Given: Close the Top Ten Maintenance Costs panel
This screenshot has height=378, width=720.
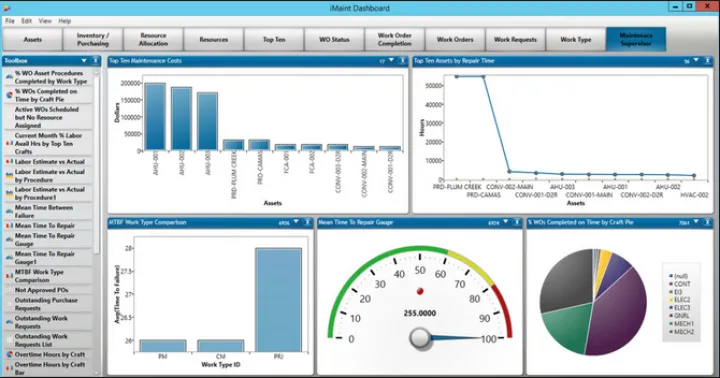Looking at the screenshot, I should 402,61.
